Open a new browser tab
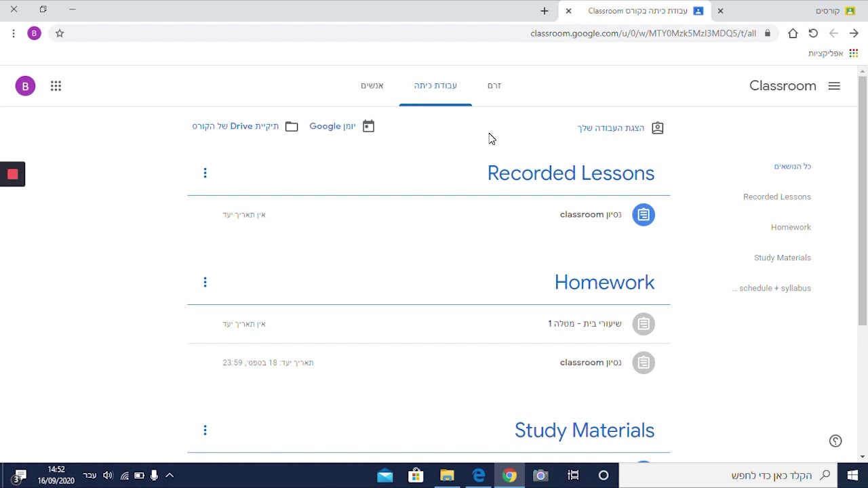This screenshot has height=488, width=868. click(x=545, y=11)
